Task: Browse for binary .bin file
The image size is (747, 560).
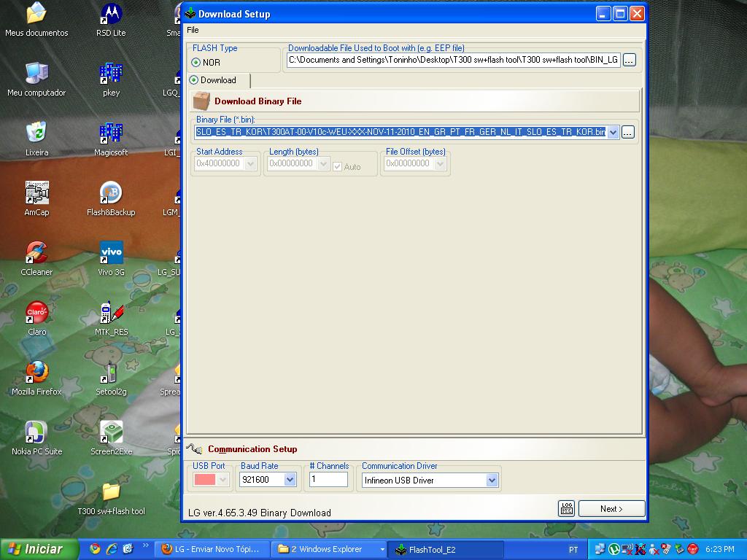Action: 628,133
